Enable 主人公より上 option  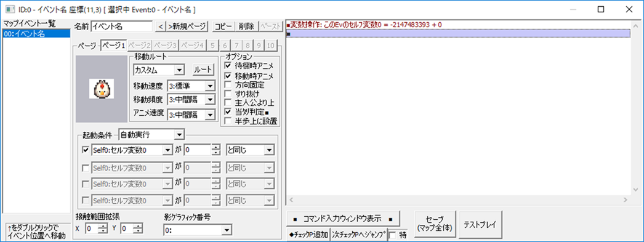228,102
